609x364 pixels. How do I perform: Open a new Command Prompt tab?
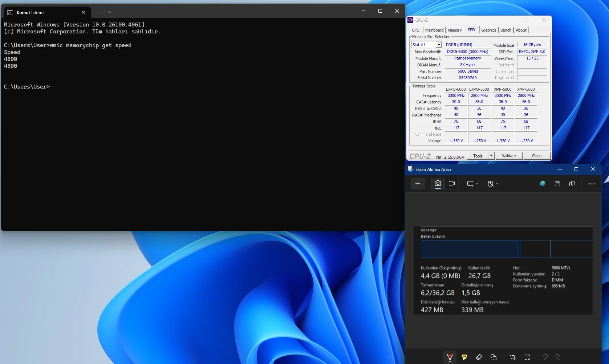(x=99, y=12)
